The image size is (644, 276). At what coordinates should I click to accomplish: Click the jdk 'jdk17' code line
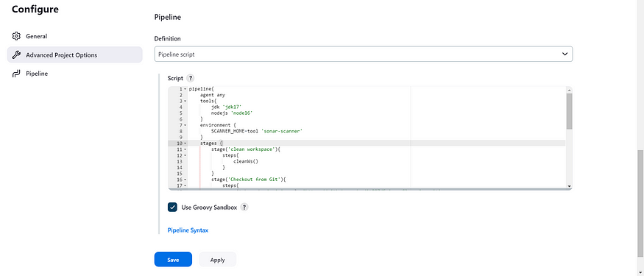click(226, 107)
